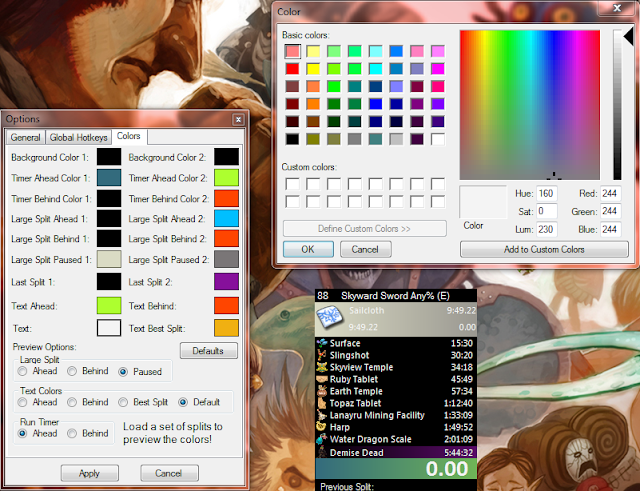Click the Lum input field

(547, 229)
